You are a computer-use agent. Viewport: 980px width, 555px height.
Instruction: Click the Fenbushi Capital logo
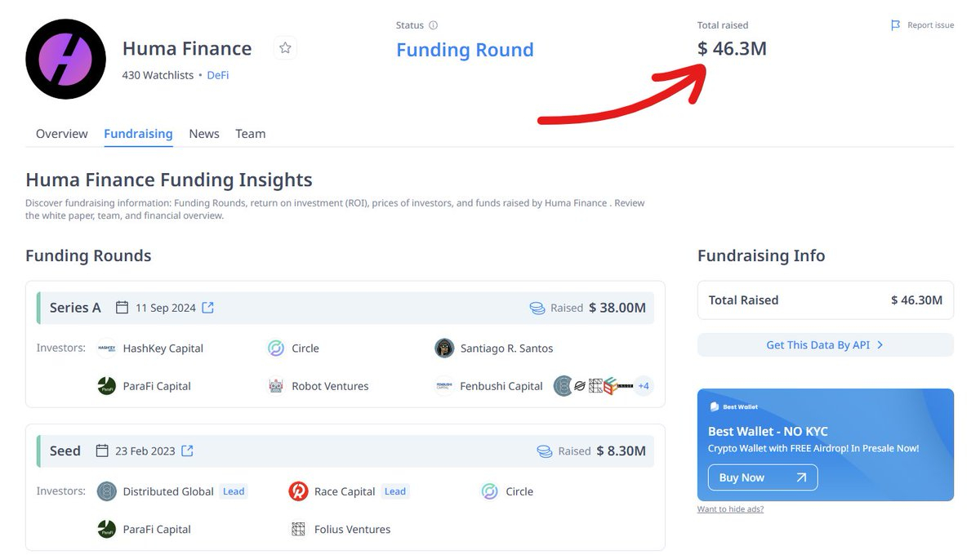[444, 386]
